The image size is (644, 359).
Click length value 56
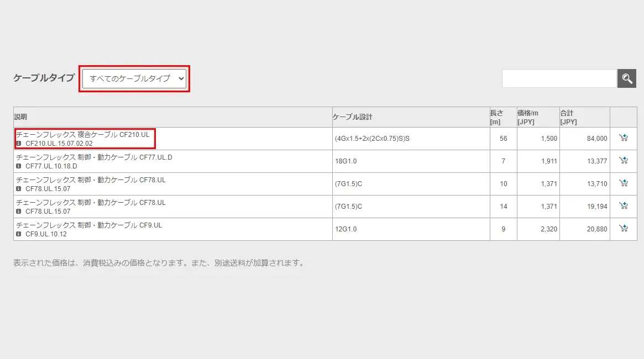click(x=504, y=139)
